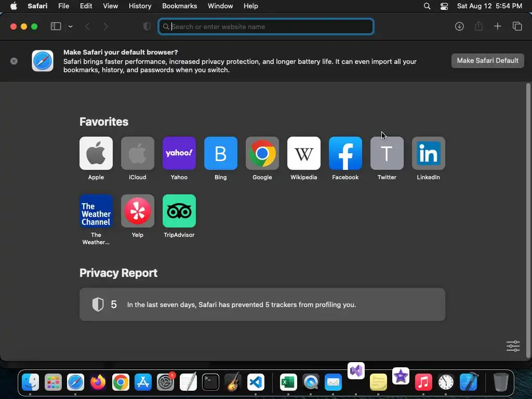Open the iCloud favorite tile
This screenshot has height=399, width=532.
click(137, 153)
